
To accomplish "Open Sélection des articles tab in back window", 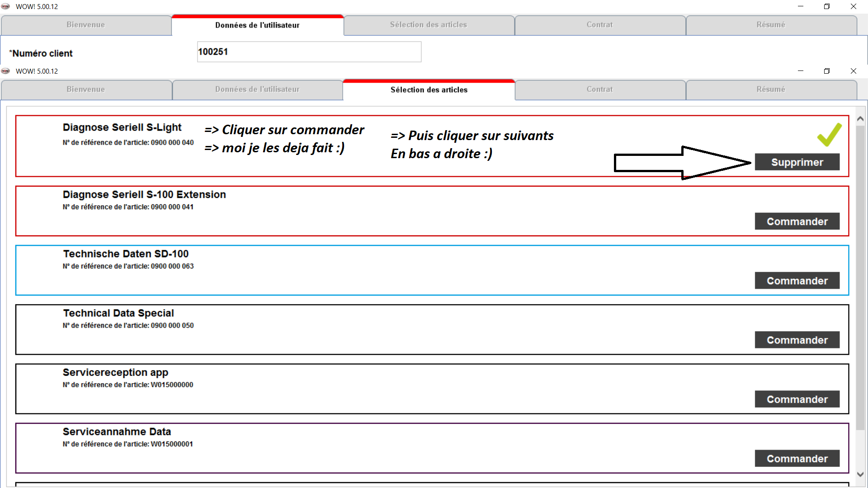I will click(x=429, y=25).
